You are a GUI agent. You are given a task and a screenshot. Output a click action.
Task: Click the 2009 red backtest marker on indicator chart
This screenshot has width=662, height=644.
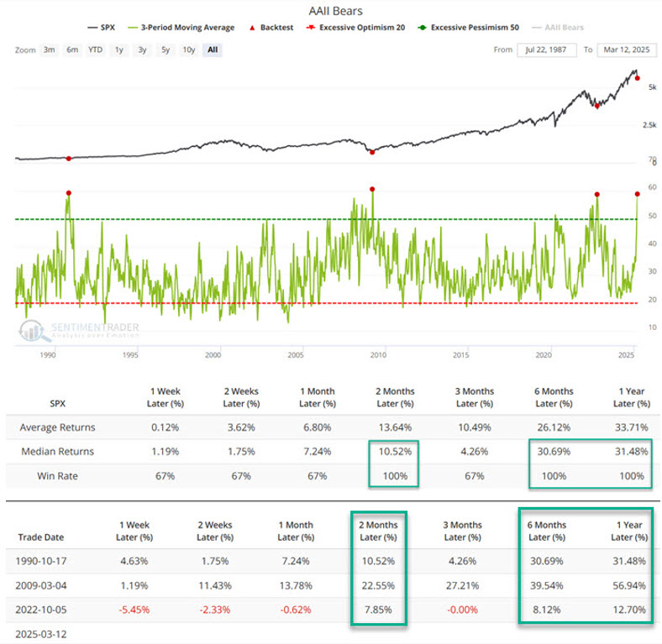pos(372,189)
